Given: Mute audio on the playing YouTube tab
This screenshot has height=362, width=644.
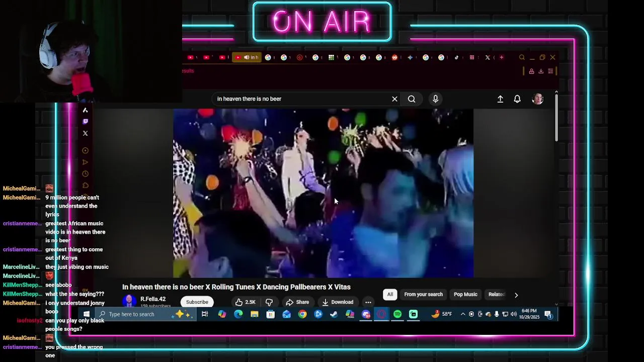Looking at the screenshot, I should click(247, 57).
